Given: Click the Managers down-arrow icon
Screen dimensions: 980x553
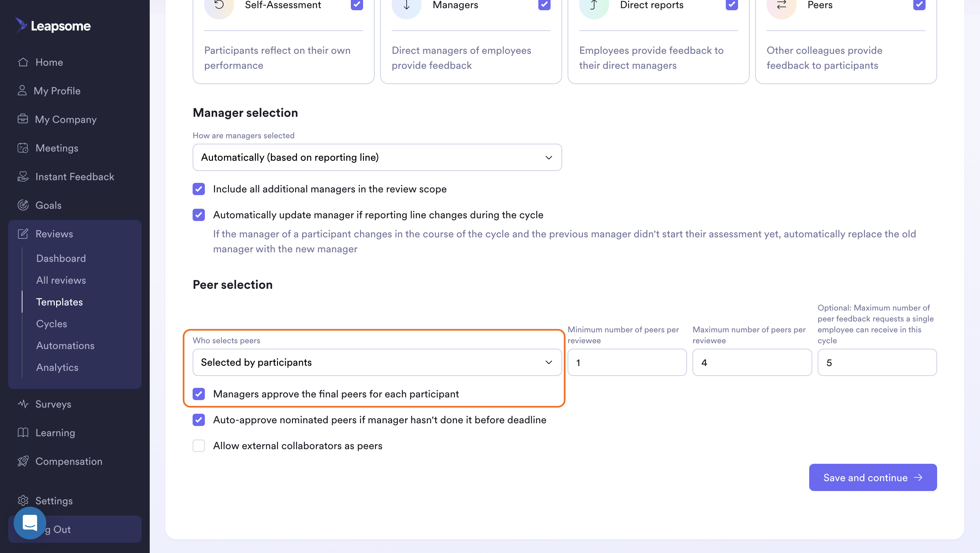Looking at the screenshot, I should point(406,5).
